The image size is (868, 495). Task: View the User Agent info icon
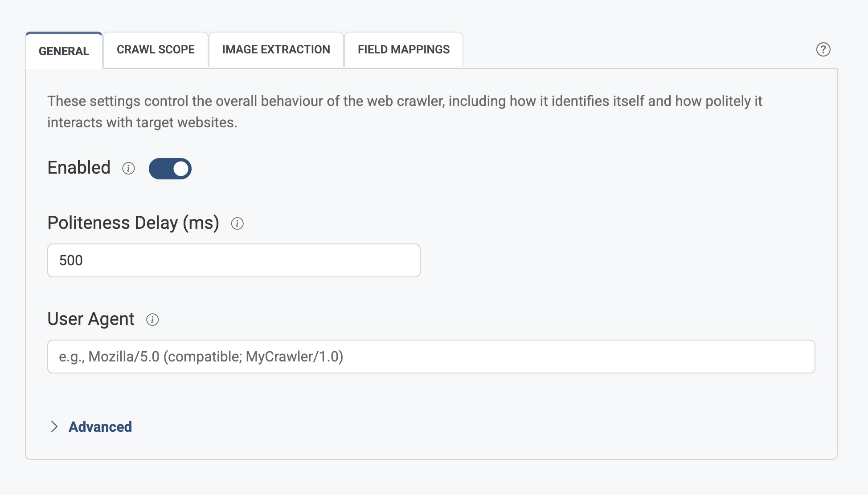click(x=152, y=320)
